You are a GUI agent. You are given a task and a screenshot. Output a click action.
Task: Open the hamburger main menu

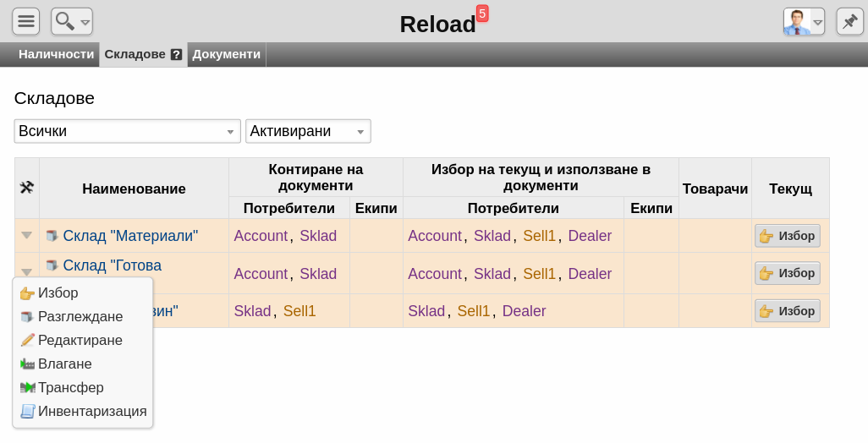coord(26,21)
